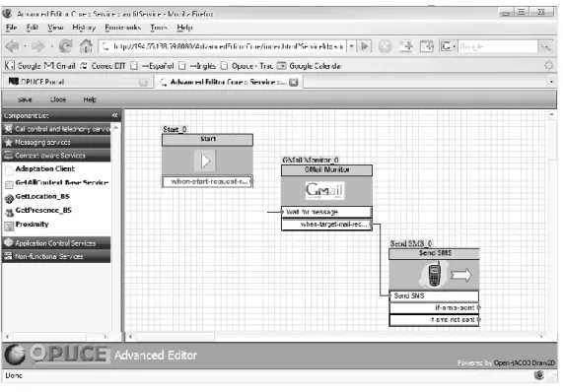Collapse the Component List panel
This screenshot has width=563, height=392.
[x=115, y=115]
